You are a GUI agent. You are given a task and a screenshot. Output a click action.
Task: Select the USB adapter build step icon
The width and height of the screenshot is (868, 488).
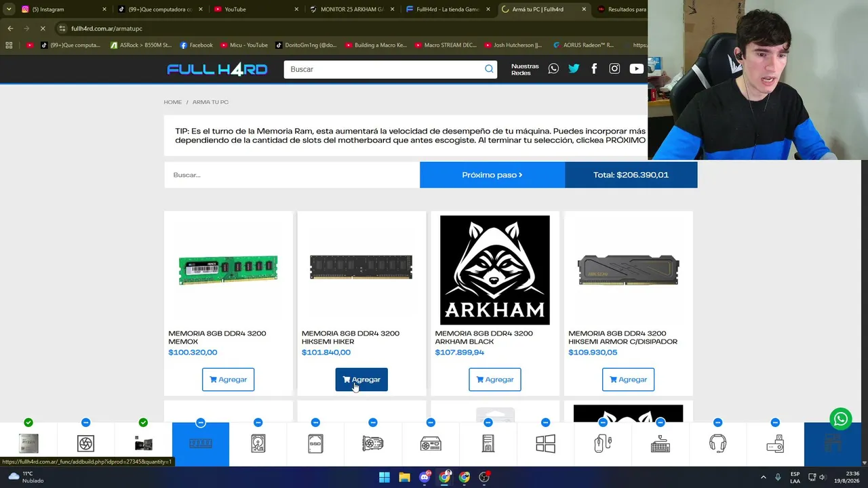click(775, 444)
